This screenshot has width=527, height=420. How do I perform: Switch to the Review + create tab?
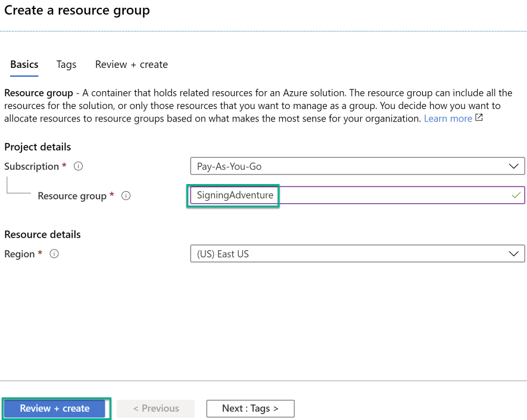(x=131, y=64)
